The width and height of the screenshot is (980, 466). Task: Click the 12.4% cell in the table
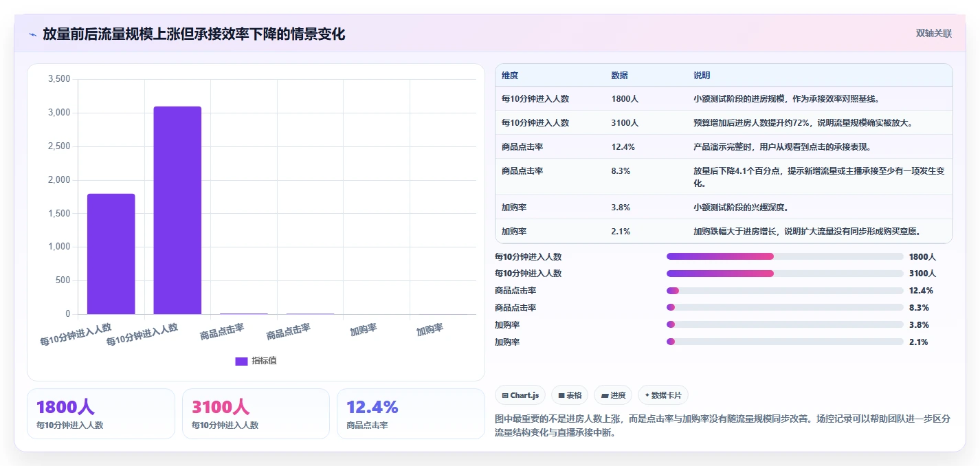tap(623, 147)
